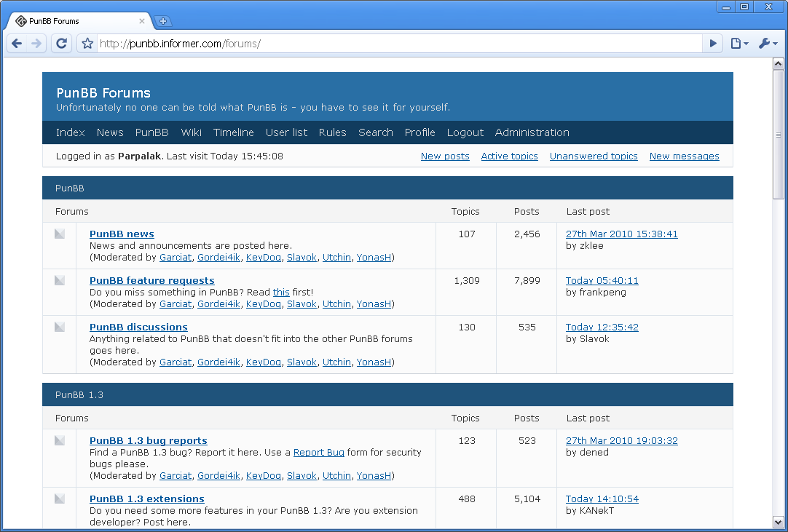Image resolution: width=788 pixels, height=532 pixels.
Task: Open last post Today 14:10:54
Action: point(602,499)
